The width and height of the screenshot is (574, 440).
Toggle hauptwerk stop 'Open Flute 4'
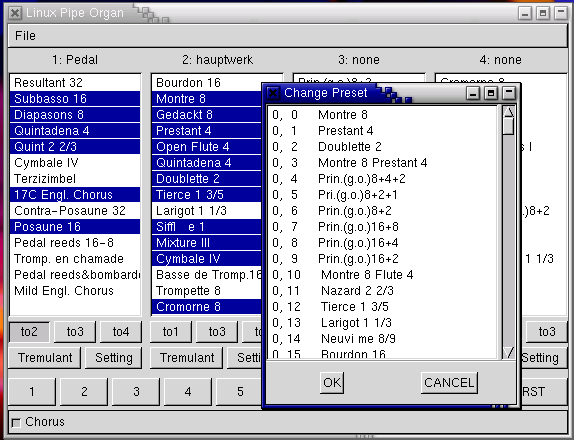[x=206, y=147]
